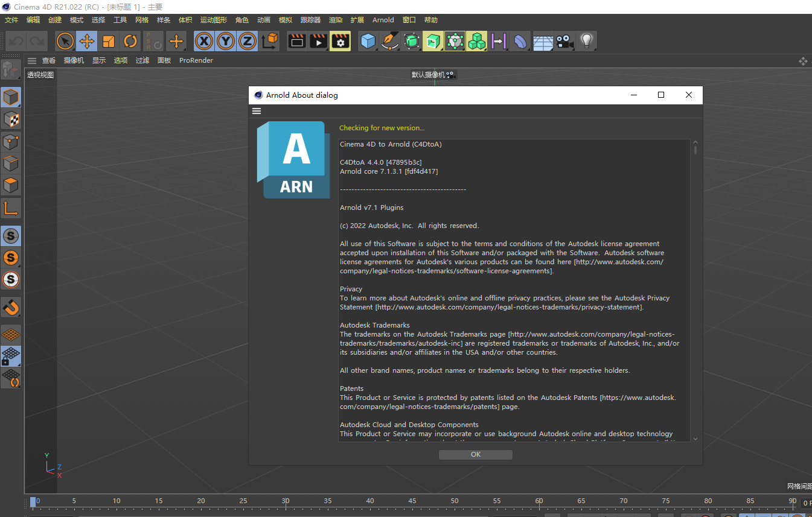Select the Rotate tool
Screen dimensions: 812x517
point(130,41)
